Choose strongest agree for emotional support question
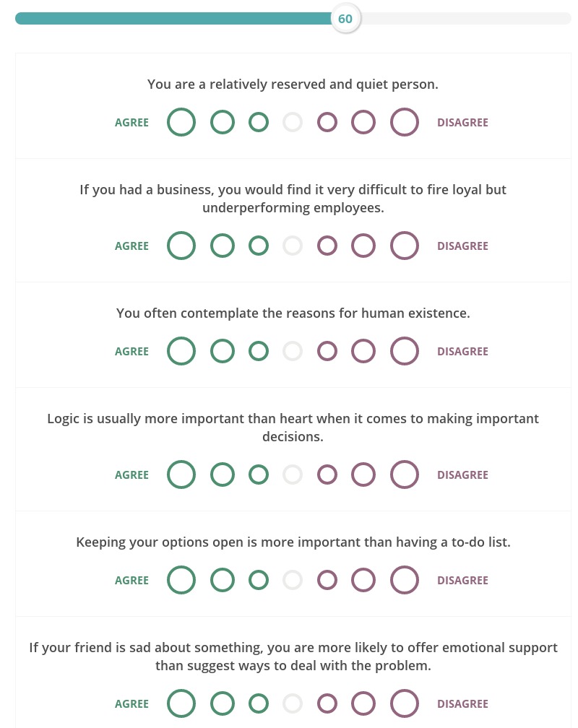 (x=181, y=703)
